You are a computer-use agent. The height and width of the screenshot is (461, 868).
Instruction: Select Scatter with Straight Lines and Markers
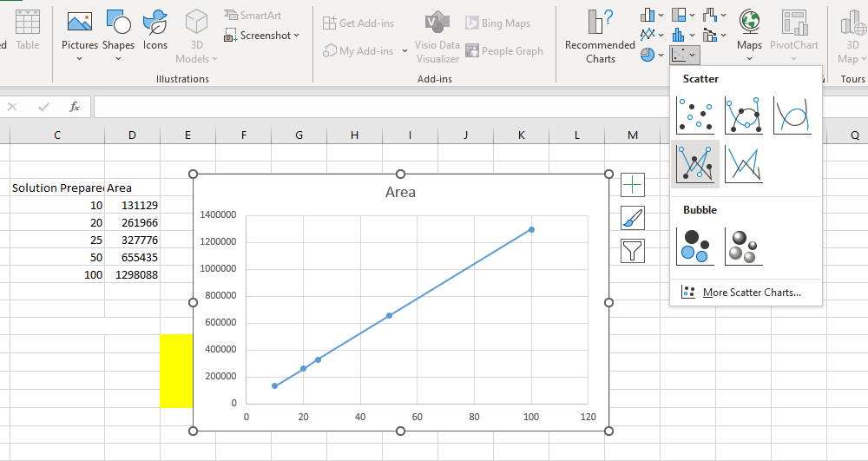pyautogui.click(x=695, y=164)
